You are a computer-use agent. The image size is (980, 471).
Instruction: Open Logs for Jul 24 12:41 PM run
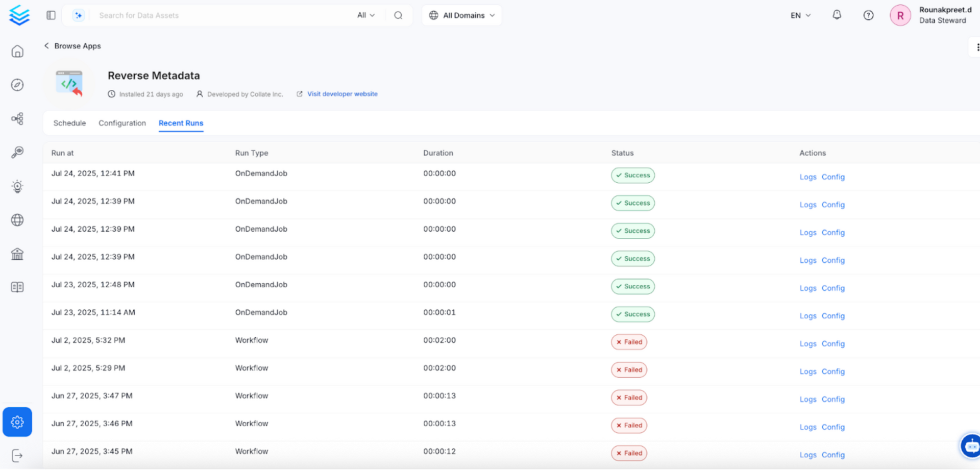point(807,177)
